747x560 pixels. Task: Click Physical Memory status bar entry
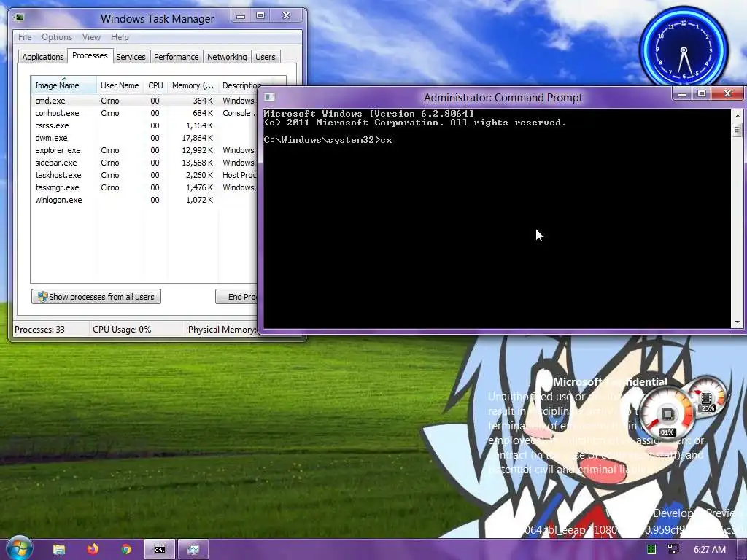tap(222, 329)
